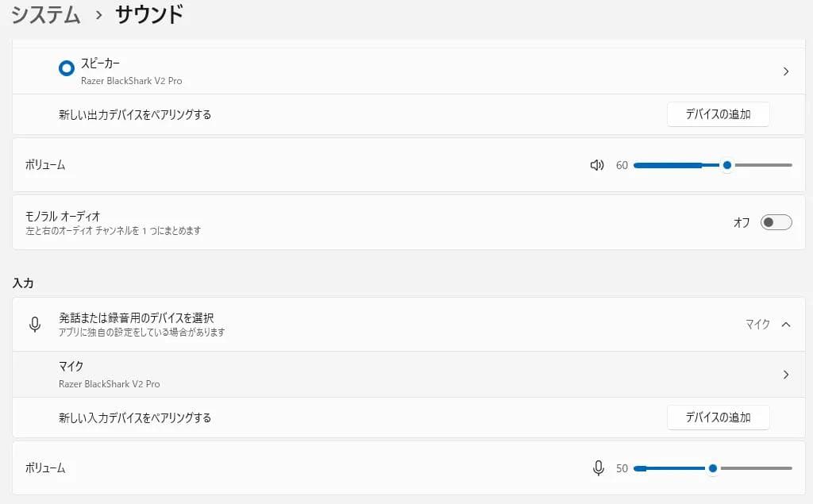This screenshot has width=813, height=504.
Task: Open マイク properties via its chevron arrow
Action: pyautogui.click(x=785, y=375)
